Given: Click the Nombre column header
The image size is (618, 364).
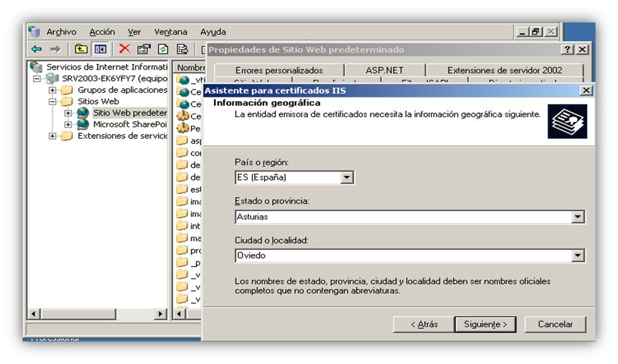Looking at the screenshot, I should click(190, 68).
